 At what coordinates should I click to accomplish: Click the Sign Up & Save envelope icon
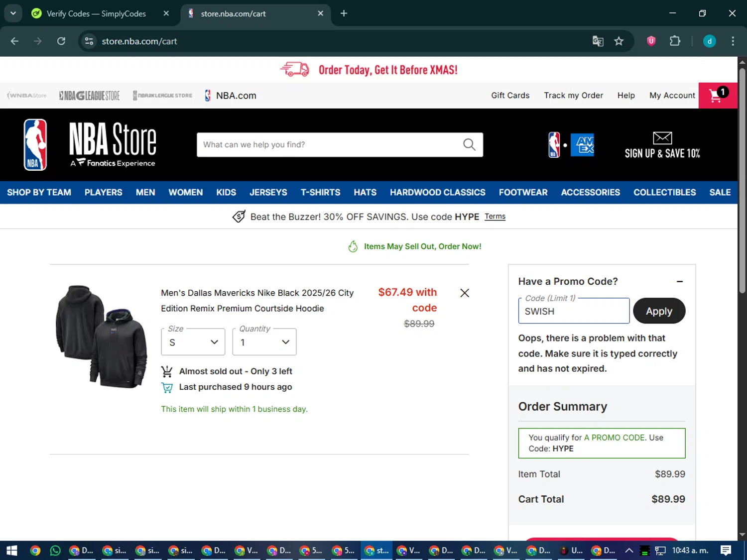point(662,138)
